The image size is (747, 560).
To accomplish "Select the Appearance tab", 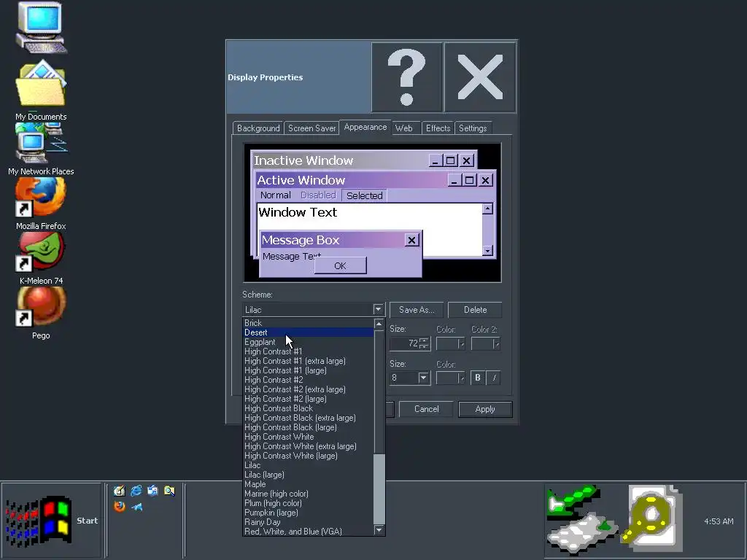I will [x=365, y=127].
